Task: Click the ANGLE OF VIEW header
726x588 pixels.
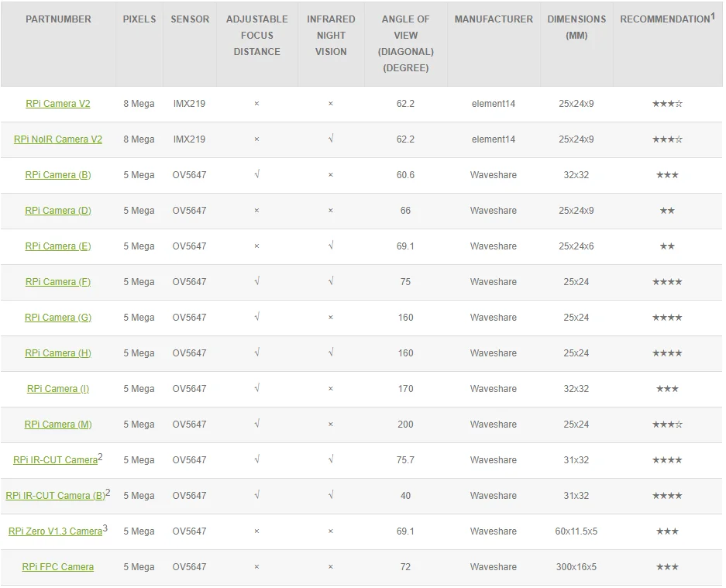Action: (405, 43)
